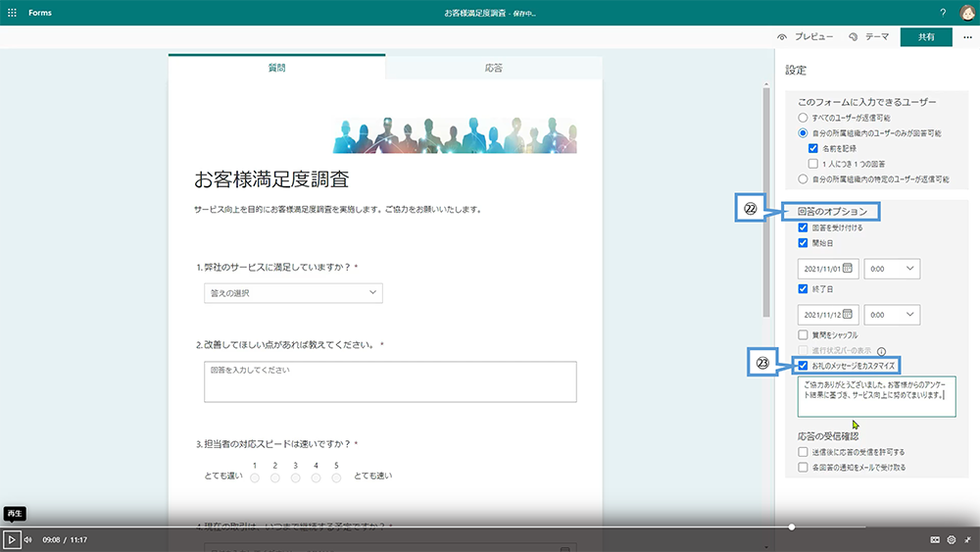Switch to the Questions tab
The height and width of the screenshot is (552, 980).
(x=277, y=68)
